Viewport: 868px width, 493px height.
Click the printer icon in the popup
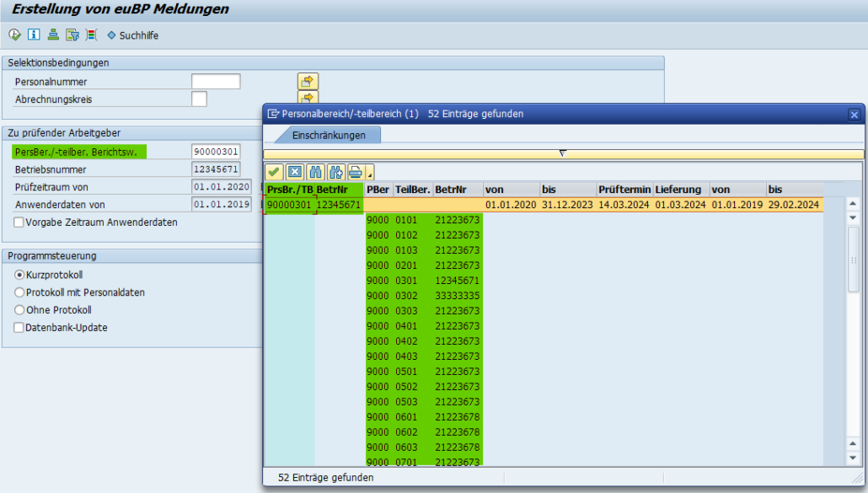tap(356, 172)
